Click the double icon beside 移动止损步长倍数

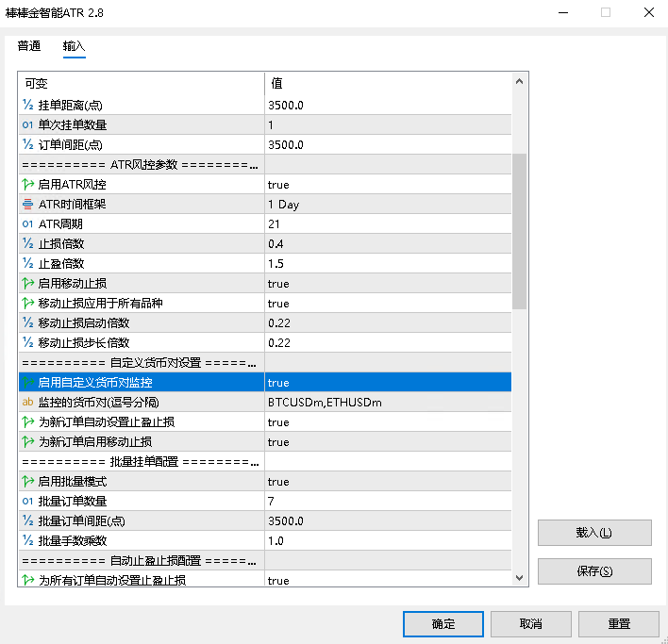click(27, 342)
